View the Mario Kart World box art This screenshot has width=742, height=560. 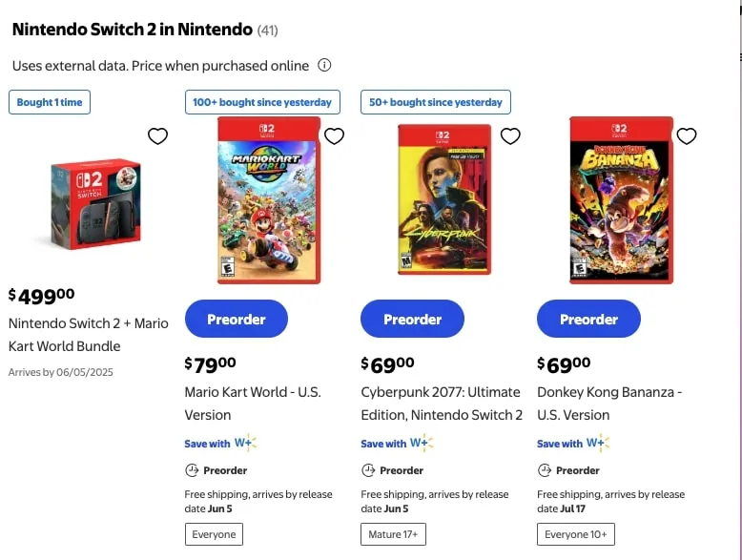point(269,200)
